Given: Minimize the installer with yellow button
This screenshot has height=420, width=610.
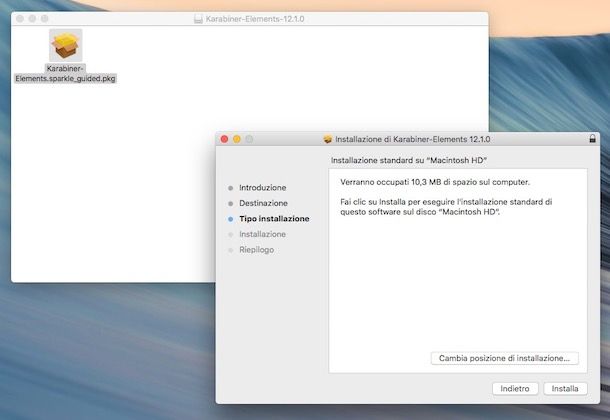Looking at the screenshot, I should [237, 139].
